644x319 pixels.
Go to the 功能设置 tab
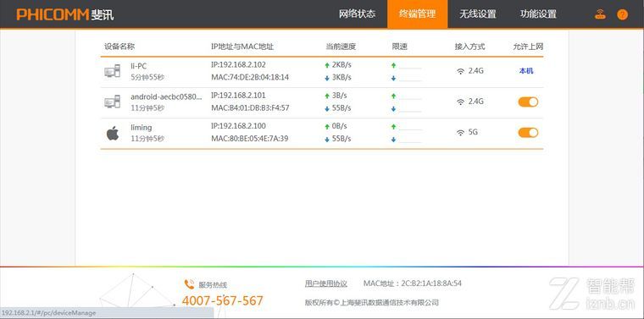538,14
